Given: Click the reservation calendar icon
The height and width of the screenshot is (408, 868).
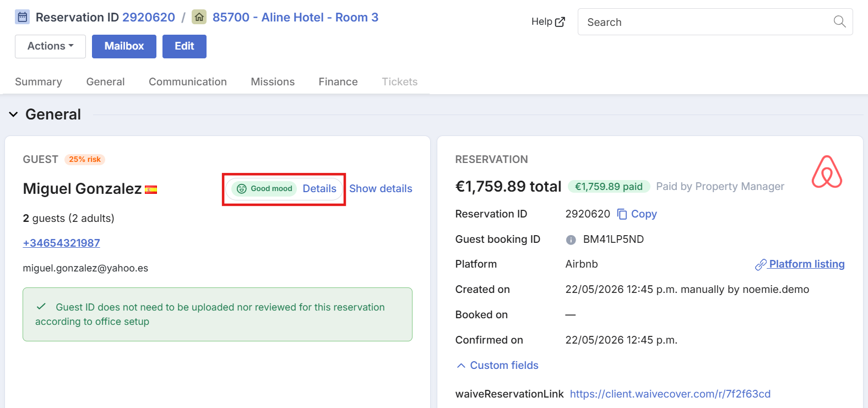Looking at the screenshot, I should (22, 17).
